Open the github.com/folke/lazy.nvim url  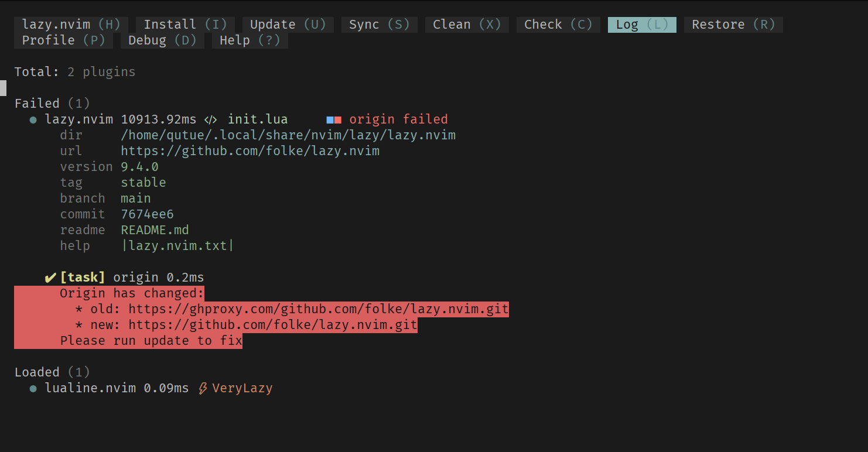tap(250, 151)
